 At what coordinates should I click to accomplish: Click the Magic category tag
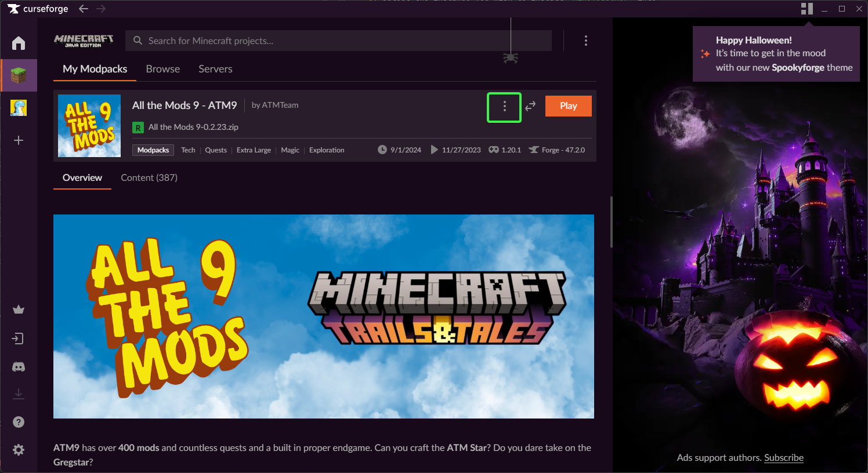290,150
